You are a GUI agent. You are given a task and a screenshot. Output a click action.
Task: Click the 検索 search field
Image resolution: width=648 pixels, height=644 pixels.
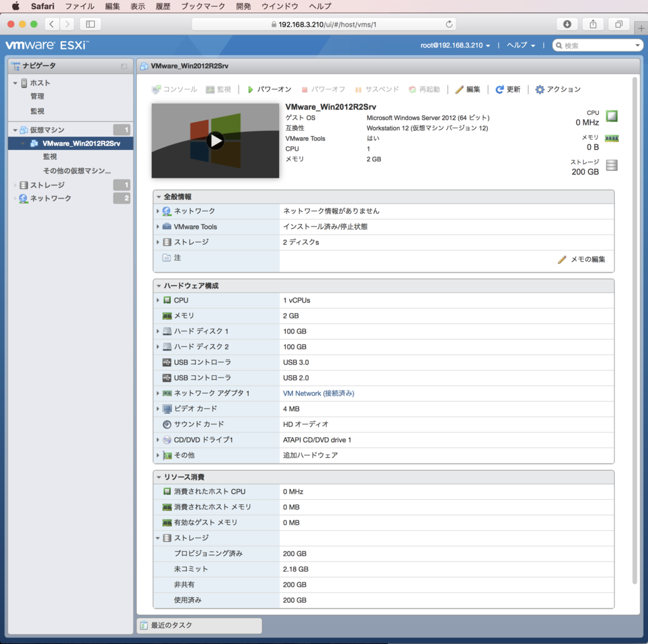(597, 46)
